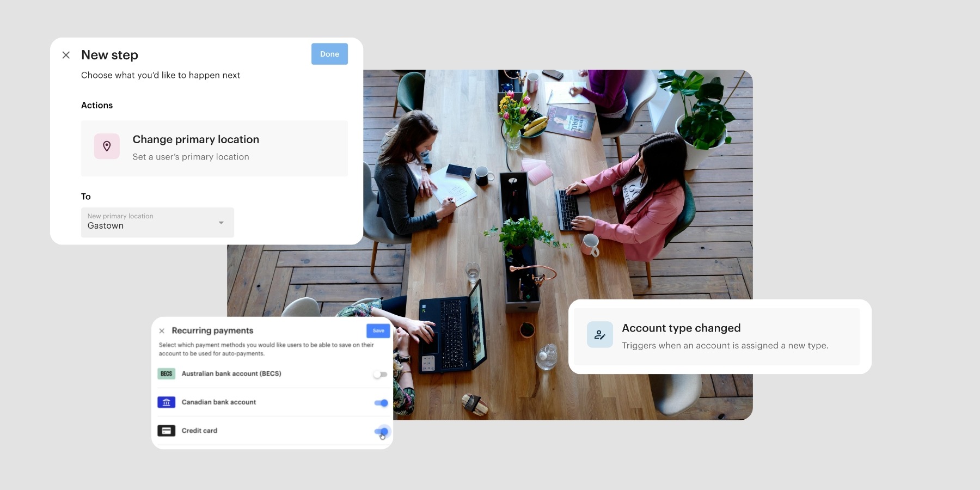This screenshot has width=980, height=490.
Task: Click the location pin icon
Action: click(x=107, y=146)
